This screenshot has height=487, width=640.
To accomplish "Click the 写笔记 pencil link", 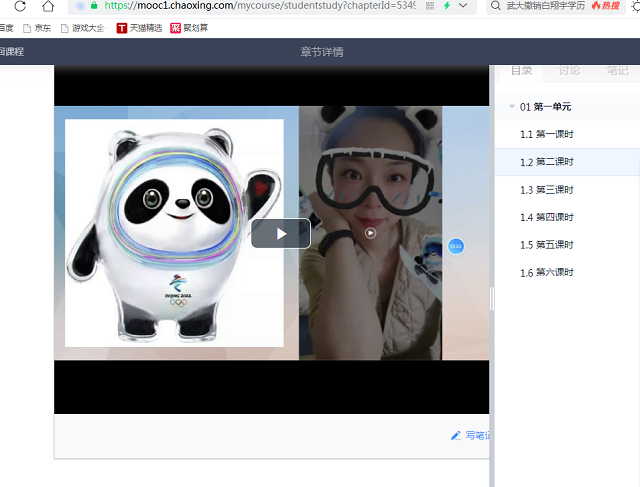I will tap(470, 436).
